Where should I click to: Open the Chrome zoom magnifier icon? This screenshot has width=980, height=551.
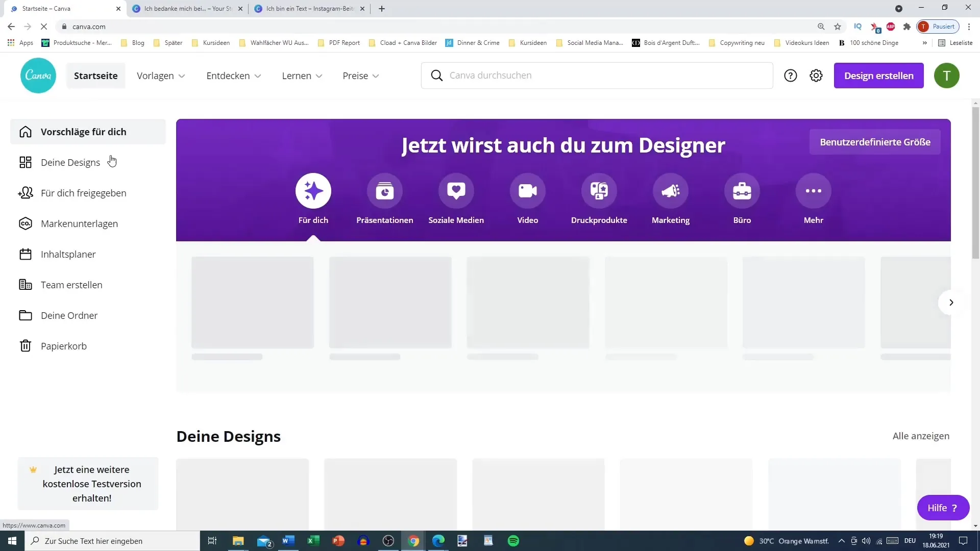(821, 27)
